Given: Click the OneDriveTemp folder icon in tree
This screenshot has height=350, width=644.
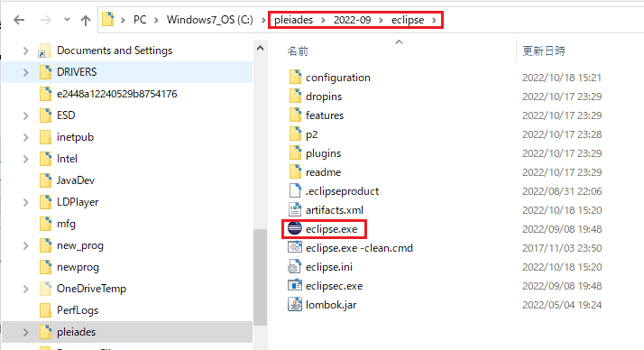Looking at the screenshot, I should (46, 289).
